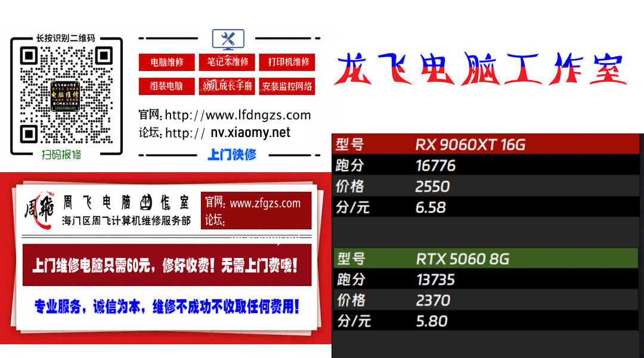Expand the RTX 5060 8G row
Viewport: 644px width, 358px height.
pyautogui.click(x=477, y=259)
